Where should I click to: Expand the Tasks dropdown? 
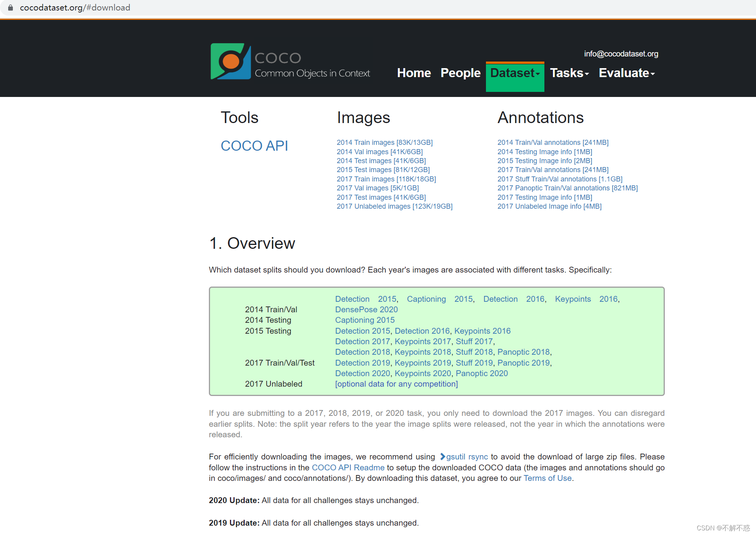click(x=569, y=73)
